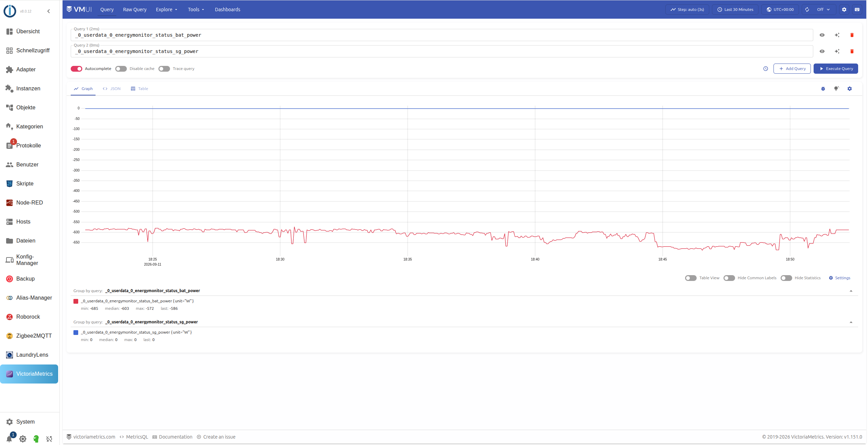Image resolution: width=868 pixels, height=445 pixels.
Task: Open graph settings gear icon
Action: tap(849, 89)
